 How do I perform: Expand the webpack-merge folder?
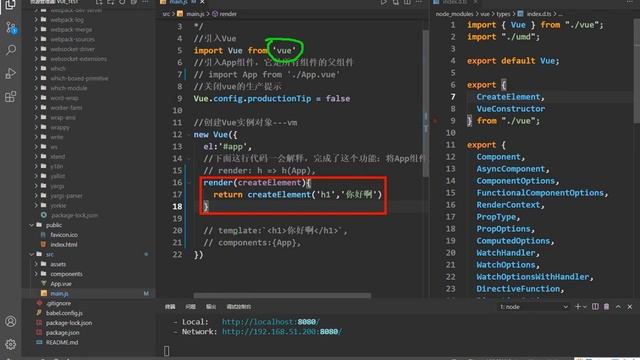pyautogui.click(x=36, y=29)
